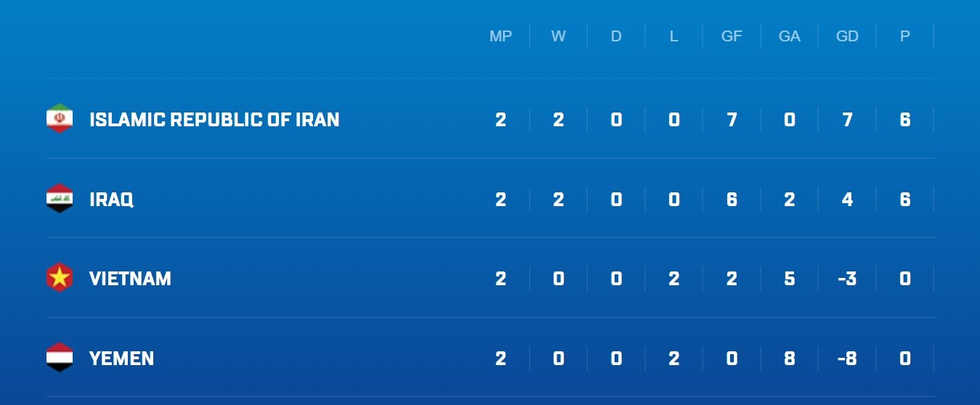Image resolution: width=980 pixels, height=405 pixels.
Task: Open the Yemen team link
Action: pyautogui.click(x=121, y=359)
